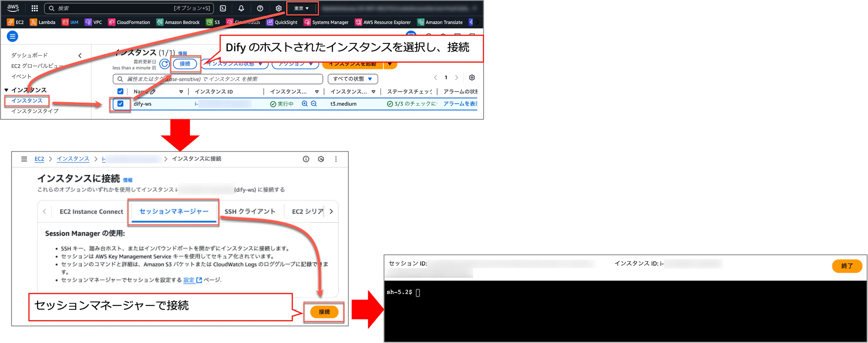
Task: Select the SSH クライアント tab
Action: click(x=250, y=212)
